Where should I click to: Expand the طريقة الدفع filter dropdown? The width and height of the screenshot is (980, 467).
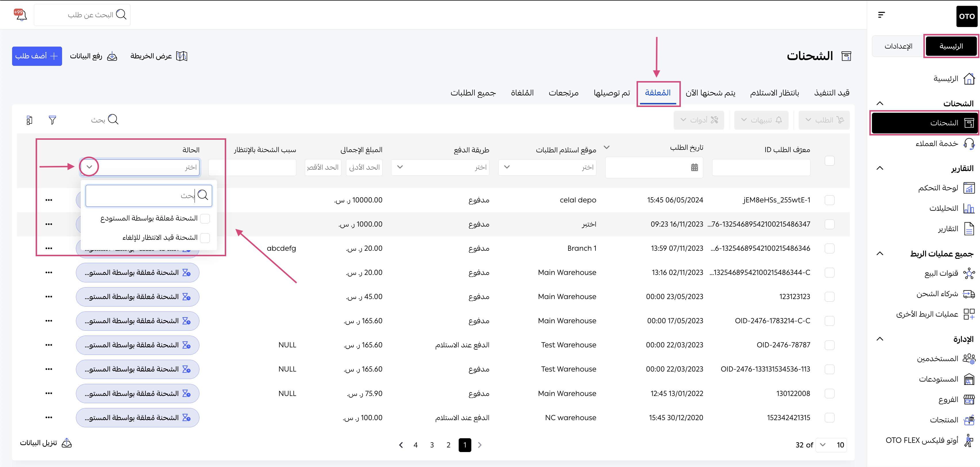[400, 167]
